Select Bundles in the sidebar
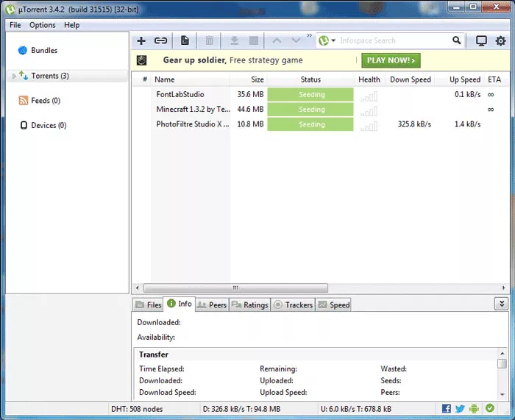This screenshot has width=515, height=420. (44, 50)
